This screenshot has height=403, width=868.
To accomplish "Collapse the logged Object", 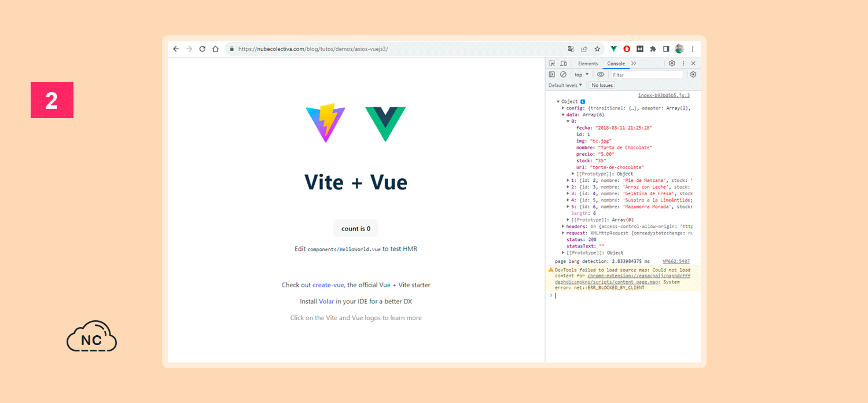I will 558,101.
